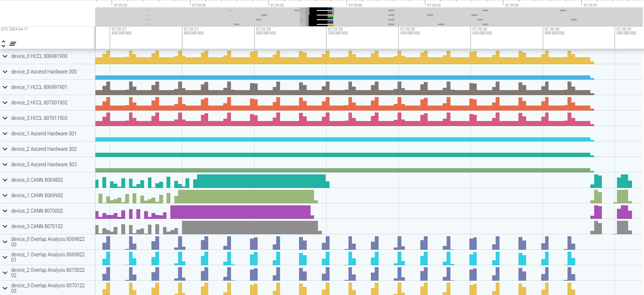Collapse the device_3 CANN 8070102 track

pyautogui.click(x=5, y=227)
